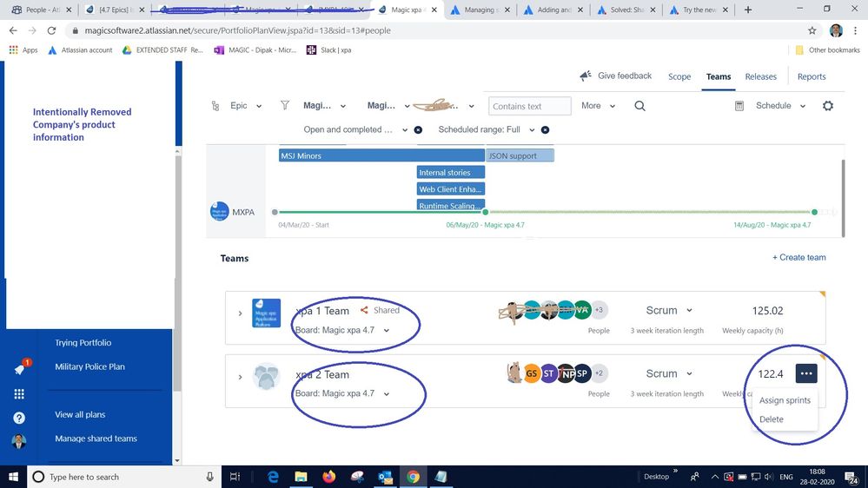
Task: Open the first Magi... filter dropdown
Action: click(x=325, y=106)
